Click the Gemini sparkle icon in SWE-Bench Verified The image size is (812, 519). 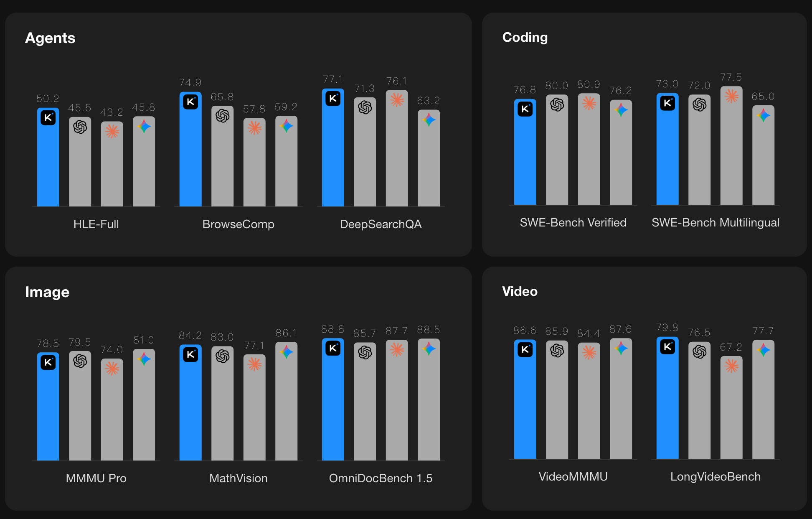[621, 110]
